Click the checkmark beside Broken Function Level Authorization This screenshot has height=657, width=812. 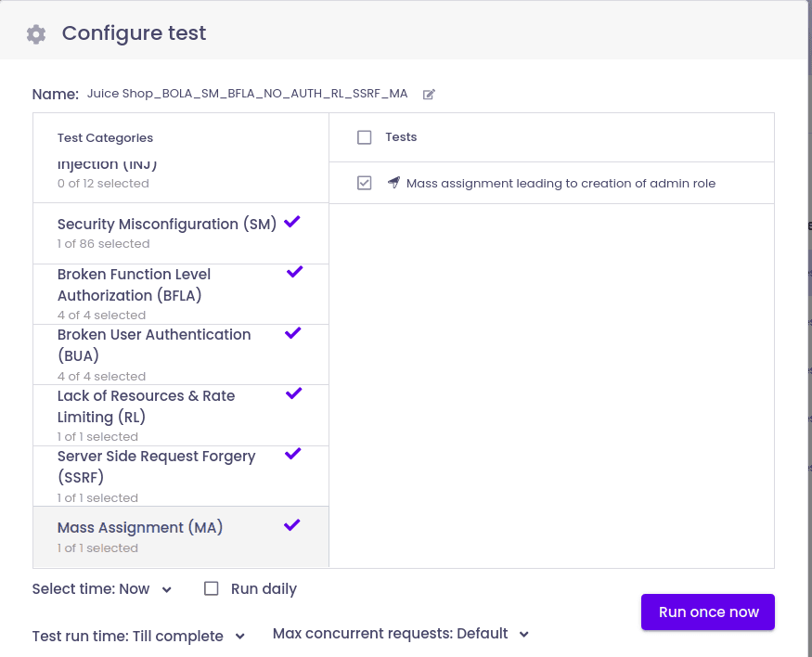[x=295, y=272]
